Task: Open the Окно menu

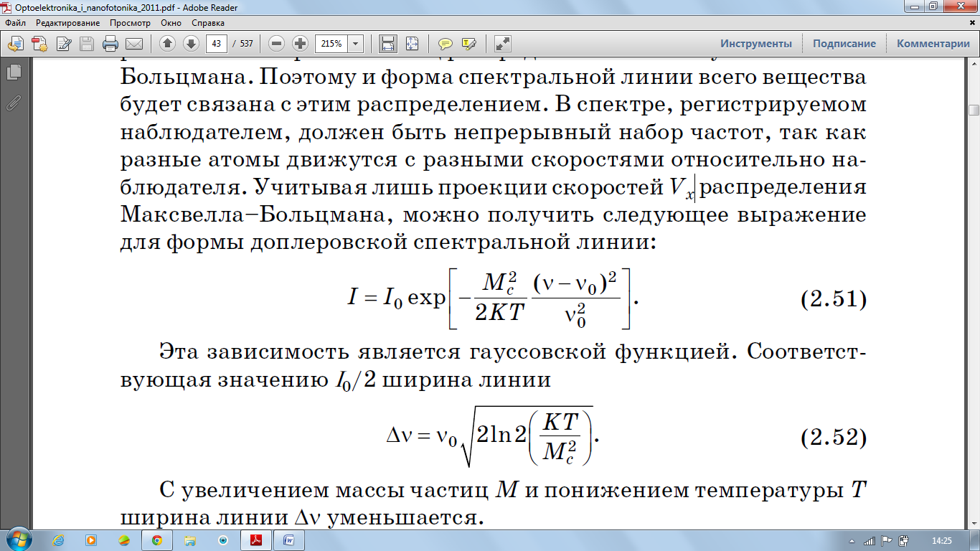Action: pos(171,23)
